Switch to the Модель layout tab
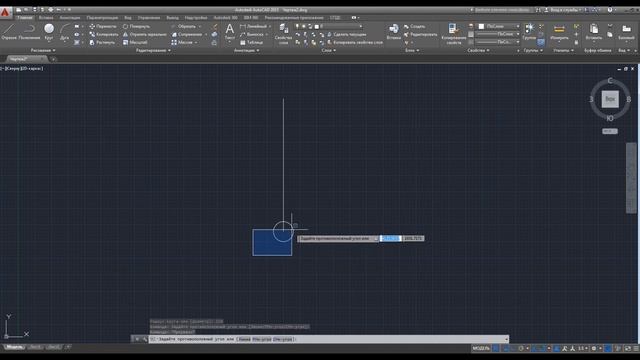The width and height of the screenshot is (640, 360). pos(14,347)
